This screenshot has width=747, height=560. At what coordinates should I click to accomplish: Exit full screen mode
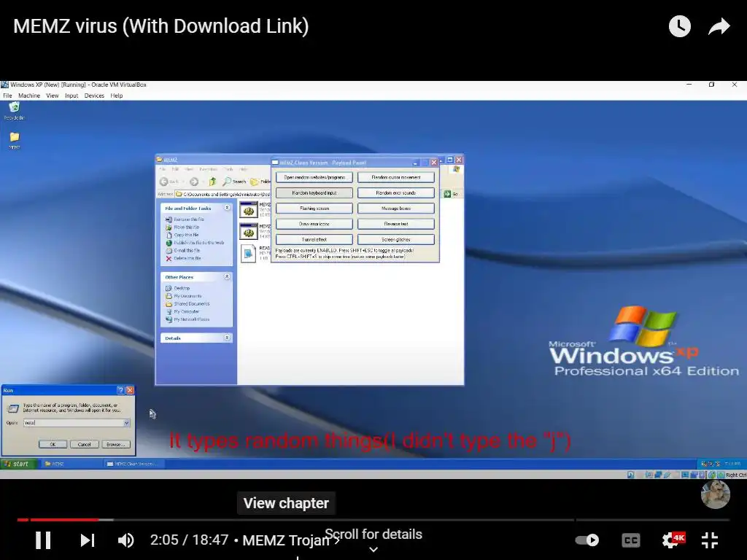tap(710, 540)
